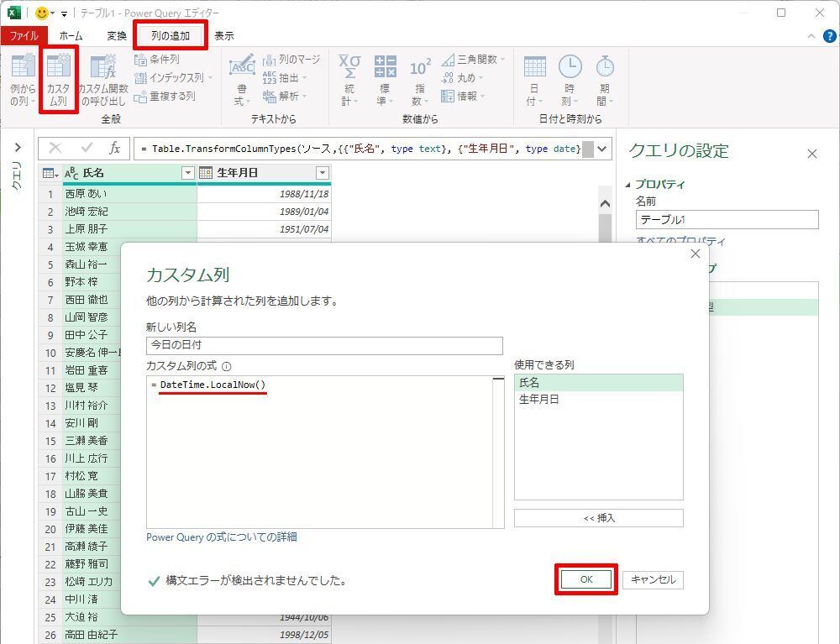Merge columns from the ribbon
840x644 pixels.
291,59
